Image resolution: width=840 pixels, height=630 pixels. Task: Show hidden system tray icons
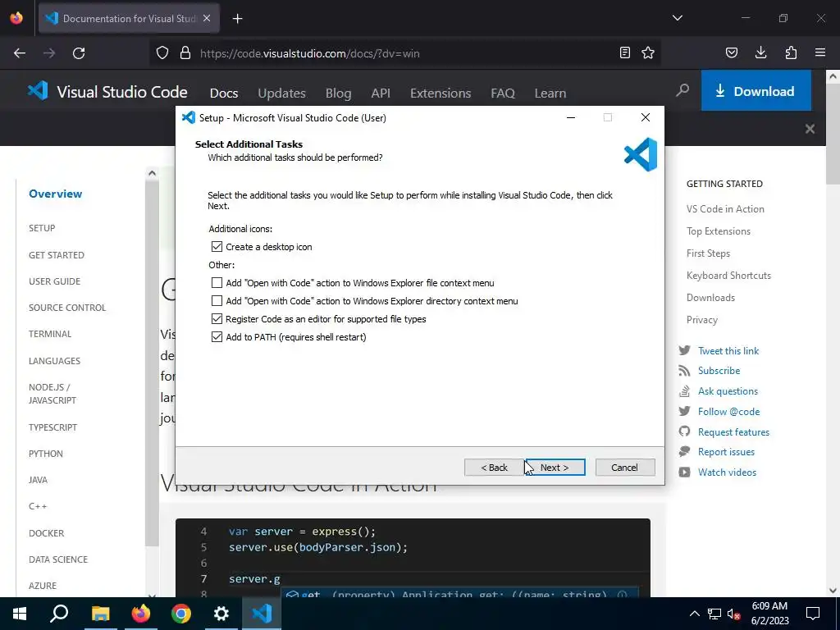[x=694, y=614]
